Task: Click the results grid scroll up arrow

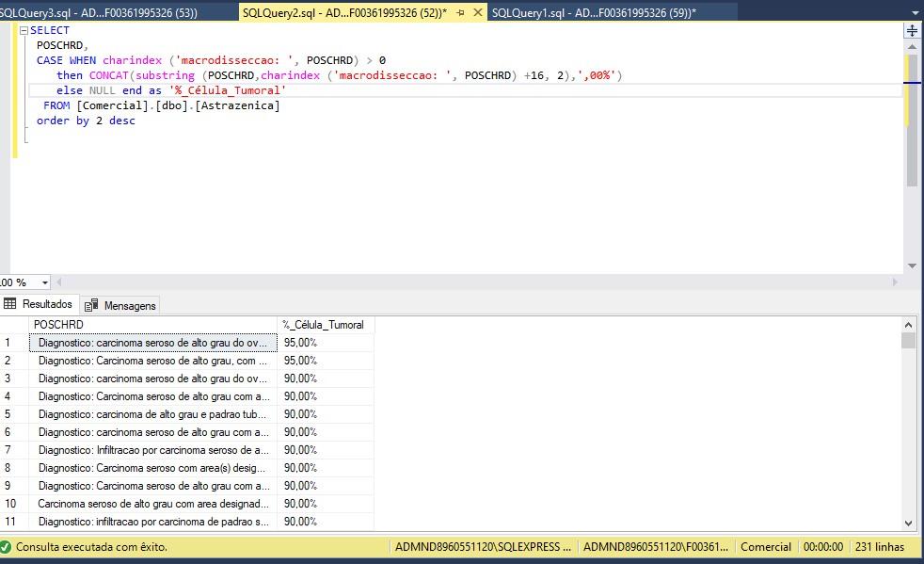Action: [x=908, y=325]
